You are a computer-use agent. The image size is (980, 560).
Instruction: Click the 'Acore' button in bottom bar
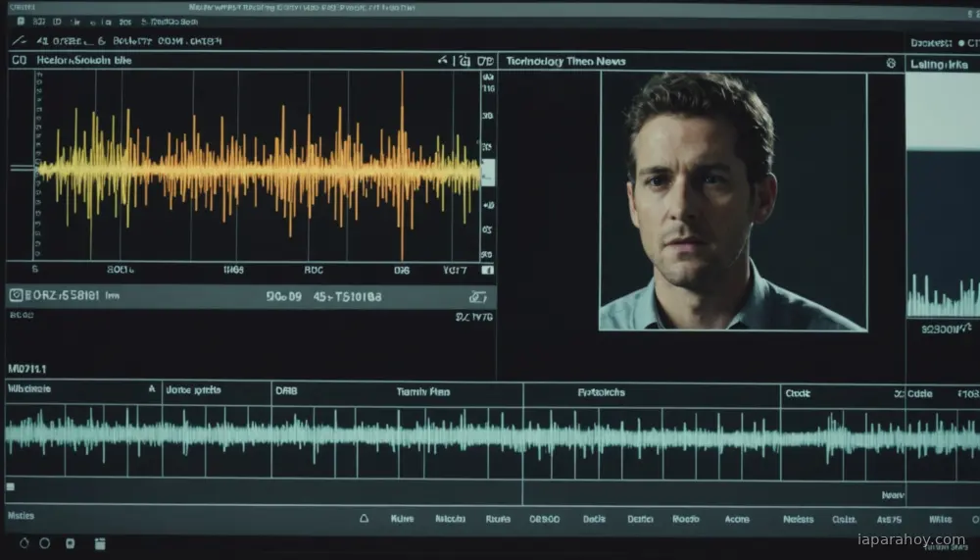point(737,520)
